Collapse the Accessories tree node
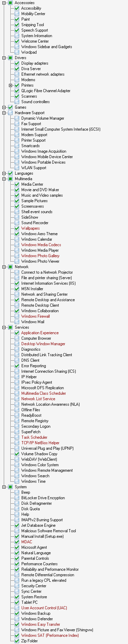 click(x=4, y=3)
